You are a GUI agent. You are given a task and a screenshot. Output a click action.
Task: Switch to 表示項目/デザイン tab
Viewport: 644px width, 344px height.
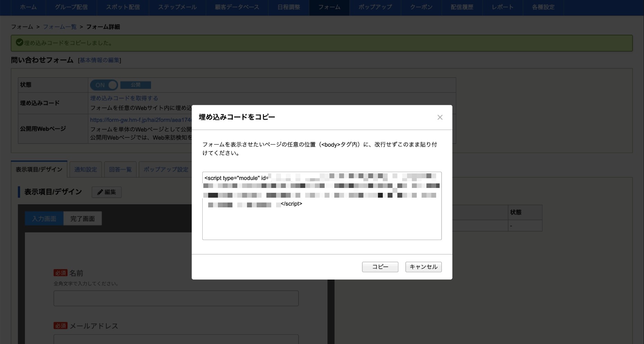[x=39, y=169]
